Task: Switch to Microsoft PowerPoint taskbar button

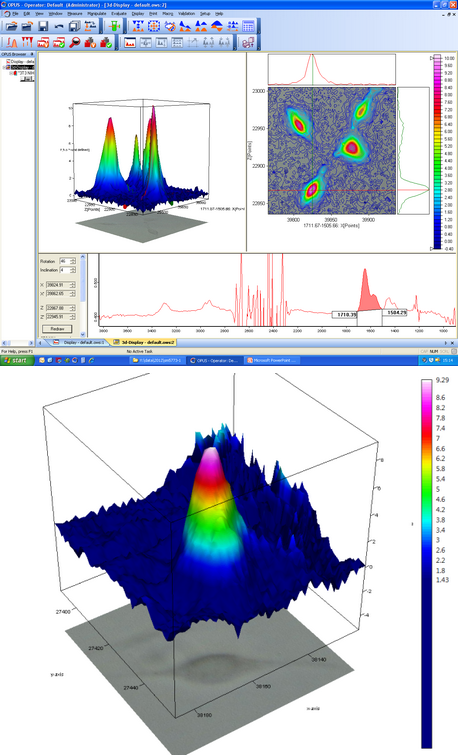Action: [x=272, y=360]
